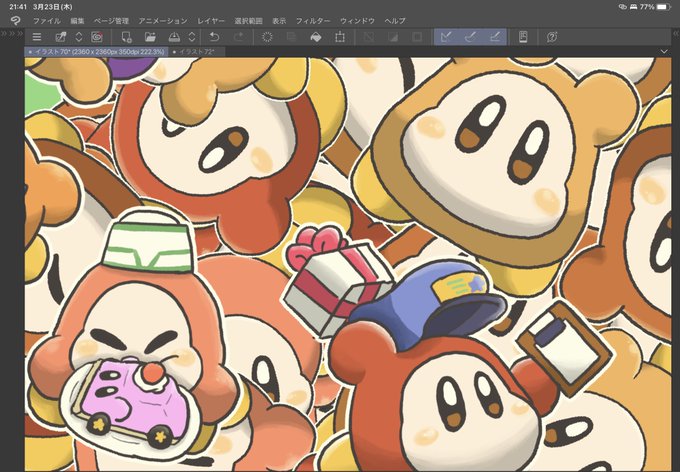Image resolution: width=680 pixels, height=472 pixels.
Task: Open the hamburger menu icon in command bar
Action: (37, 37)
